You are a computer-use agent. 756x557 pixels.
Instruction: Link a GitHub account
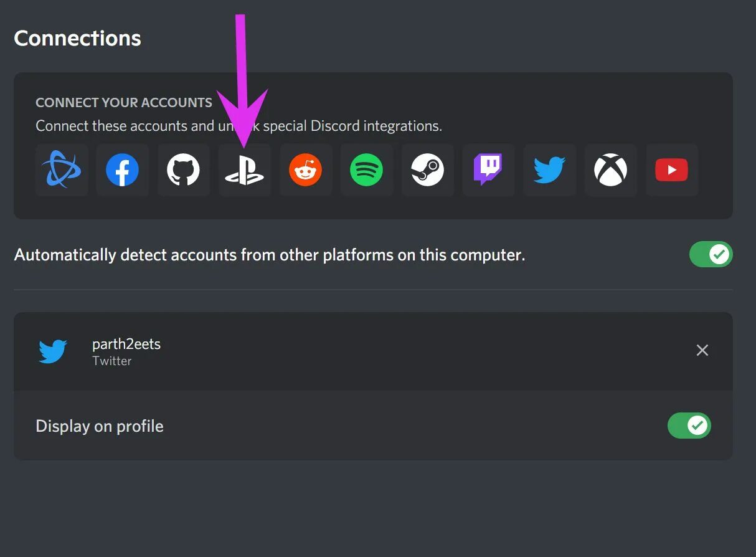coord(183,170)
